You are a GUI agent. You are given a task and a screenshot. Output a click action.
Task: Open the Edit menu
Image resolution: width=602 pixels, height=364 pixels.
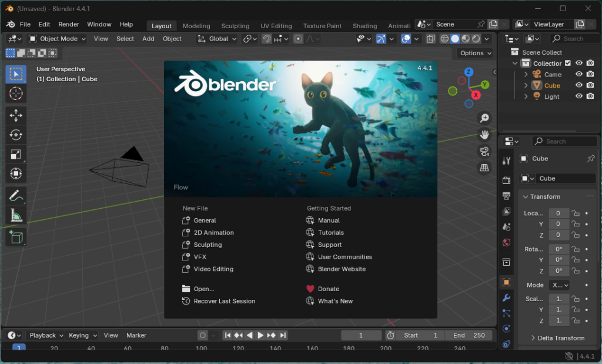coord(44,24)
